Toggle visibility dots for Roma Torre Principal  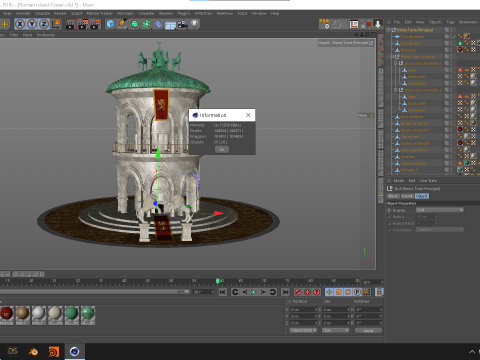(451, 30)
